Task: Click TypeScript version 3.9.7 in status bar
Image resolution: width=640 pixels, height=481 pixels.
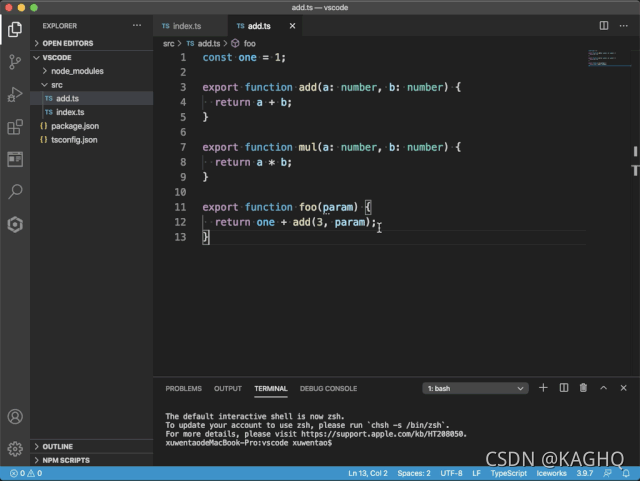Action: pyautogui.click(x=584, y=473)
